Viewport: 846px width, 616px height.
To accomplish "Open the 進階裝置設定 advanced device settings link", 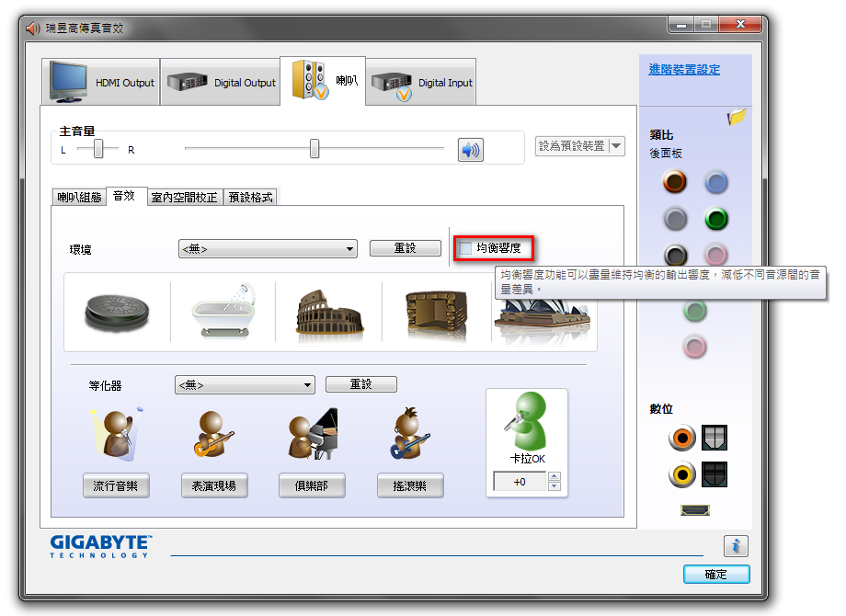I will tap(684, 70).
